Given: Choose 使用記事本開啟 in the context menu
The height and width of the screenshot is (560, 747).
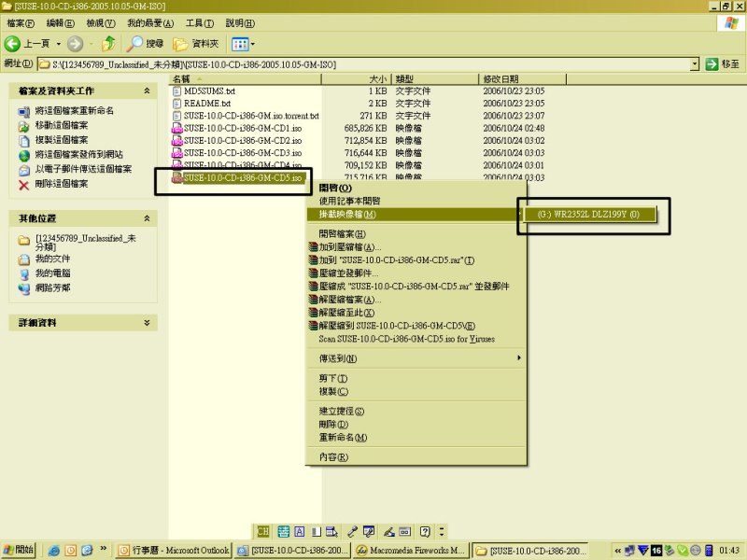Looking at the screenshot, I should (416, 201).
